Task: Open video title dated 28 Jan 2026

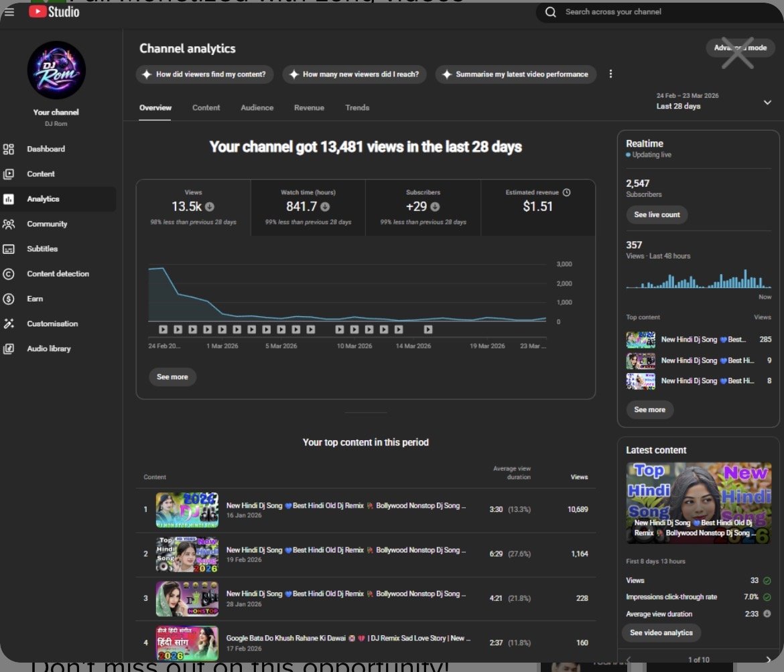Action: (346, 594)
